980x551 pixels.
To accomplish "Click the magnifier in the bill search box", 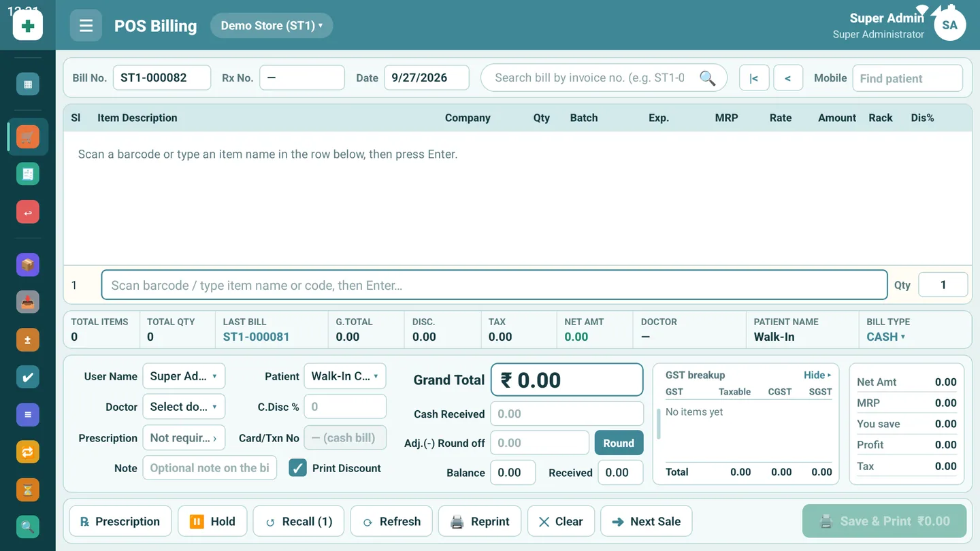I will click(x=708, y=78).
